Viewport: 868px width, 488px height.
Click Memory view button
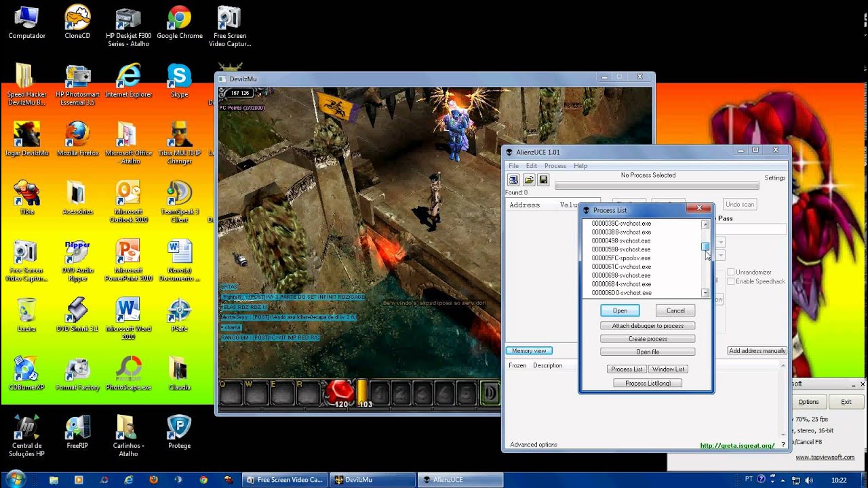pyautogui.click(x=529, y=351)
